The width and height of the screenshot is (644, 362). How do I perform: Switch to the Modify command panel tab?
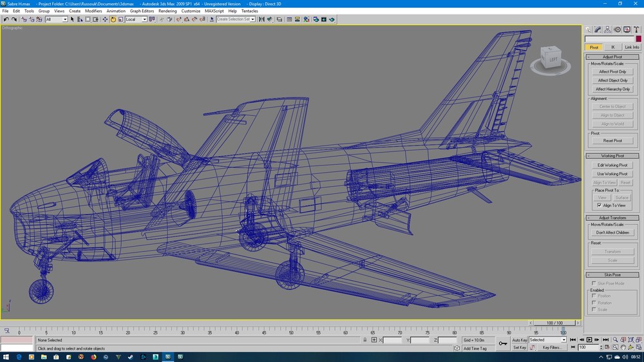coord(598,30)
